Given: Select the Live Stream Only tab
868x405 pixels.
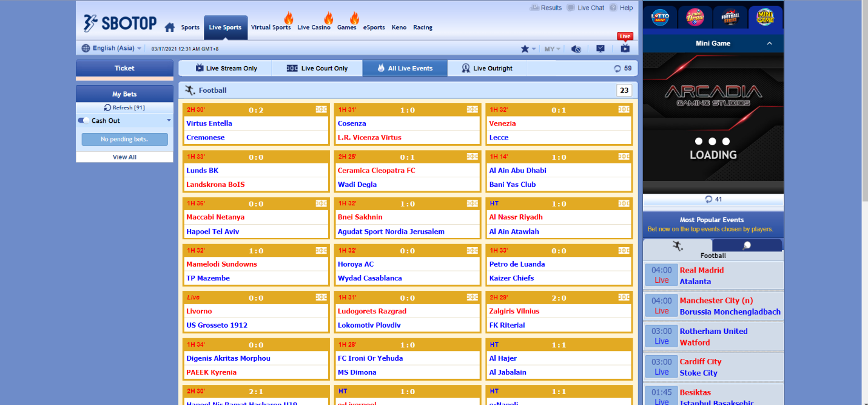Looking at the screenshot, I should click(226, 69).
